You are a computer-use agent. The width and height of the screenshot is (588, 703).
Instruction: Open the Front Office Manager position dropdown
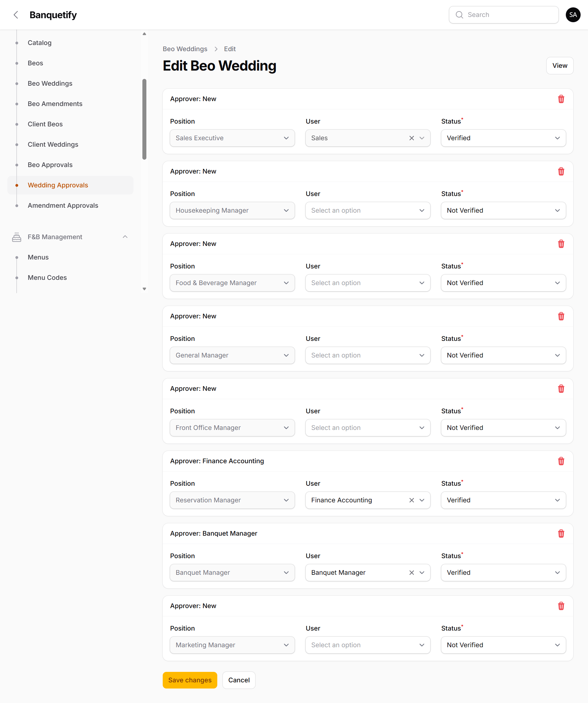click(232, 428)
